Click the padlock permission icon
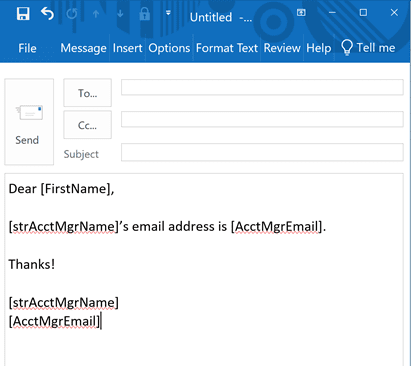 click(x=145, y=14)
